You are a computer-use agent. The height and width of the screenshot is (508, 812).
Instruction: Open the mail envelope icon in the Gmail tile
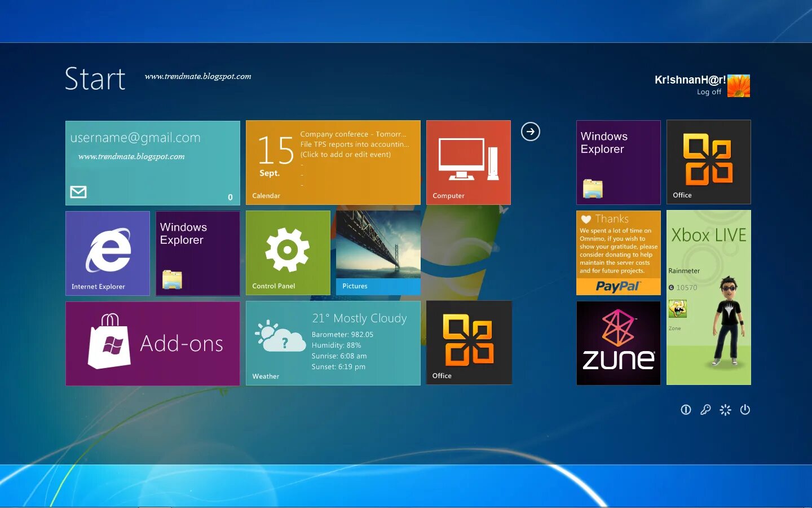coord(78,192)
